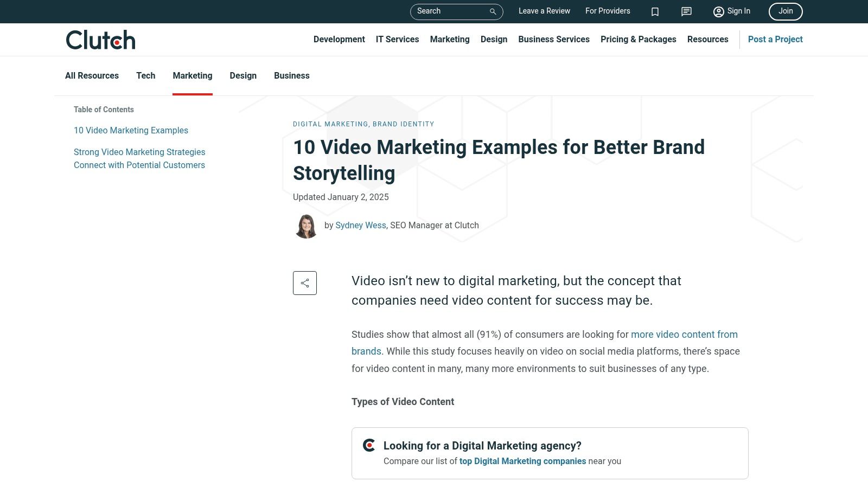Open top Digital Marketing companies link

coord(522,461)
